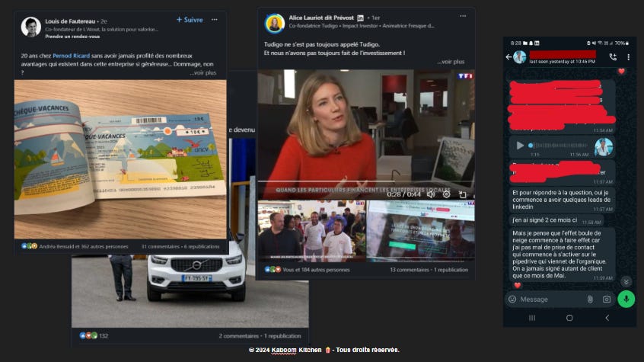Image resolution: width=644 pixels, height=362 pixels.
Task: Open Louis de Fautereau's profile picture
Action: tap(30, 27)
